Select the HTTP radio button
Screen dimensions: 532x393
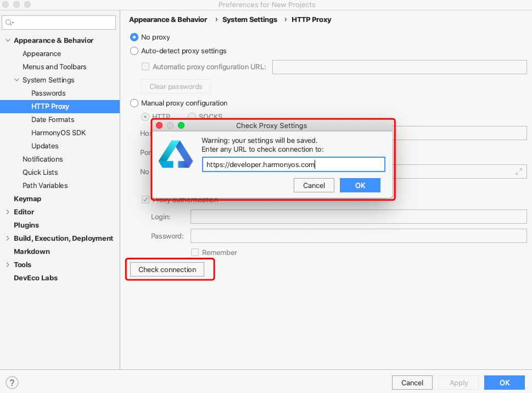point(145,117)
